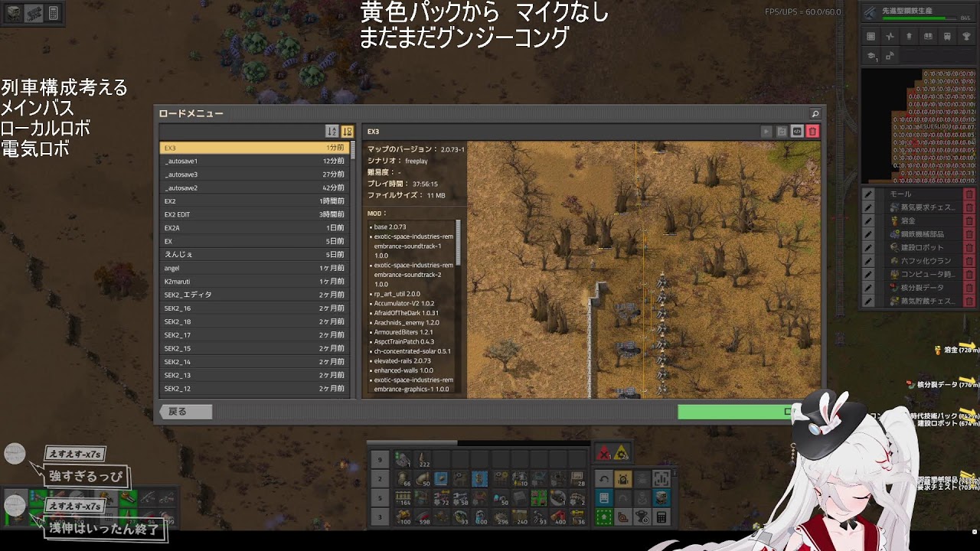Select the _autosave1 save entry
The image size is (980, 551).
pos(255,161)
